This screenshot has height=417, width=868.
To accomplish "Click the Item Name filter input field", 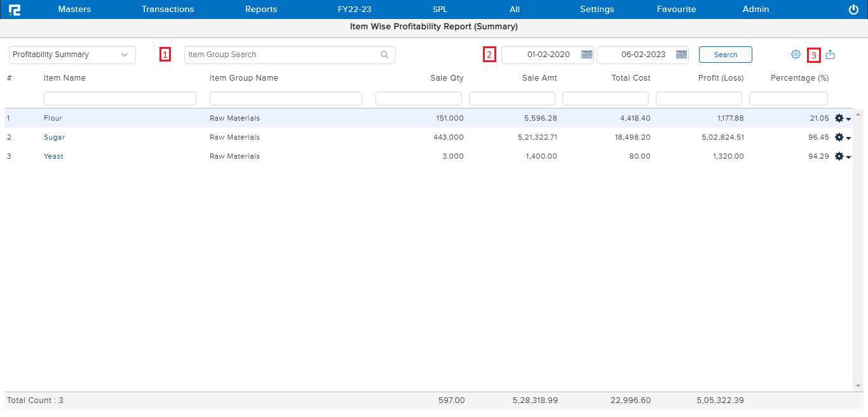I will tap(119, 98).
